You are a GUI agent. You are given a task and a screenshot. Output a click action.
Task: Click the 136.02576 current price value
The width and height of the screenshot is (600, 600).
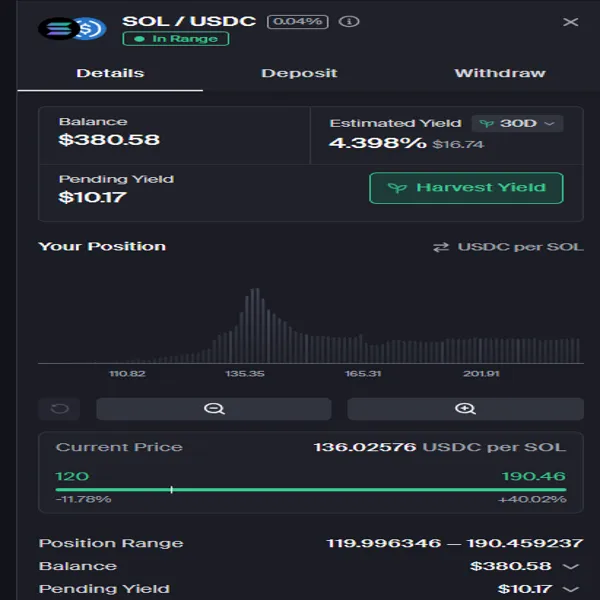coord(365,447)
